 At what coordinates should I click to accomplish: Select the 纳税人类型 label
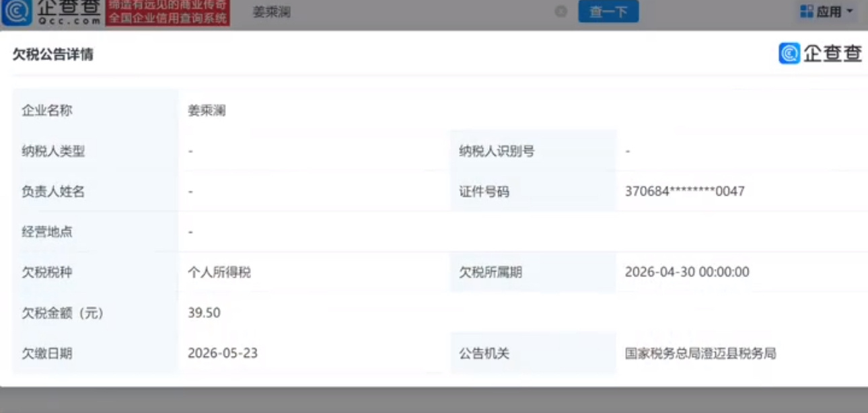click(x=53, y=151)
